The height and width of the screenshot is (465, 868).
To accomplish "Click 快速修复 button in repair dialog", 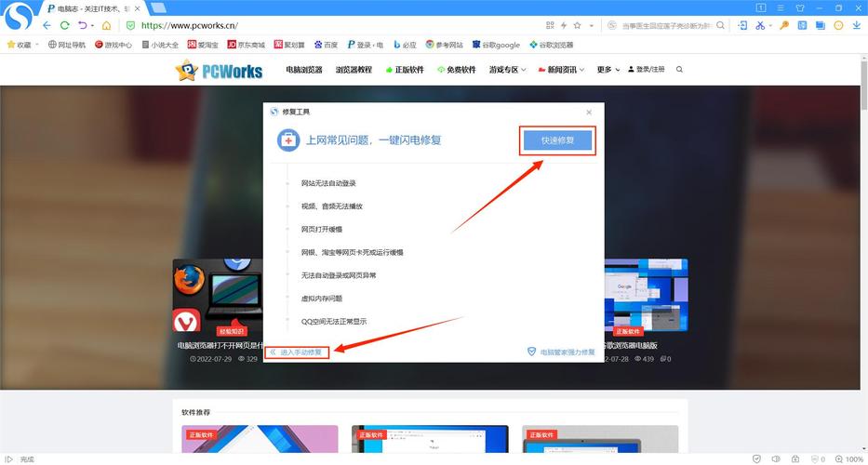I will tap(558, 140).
